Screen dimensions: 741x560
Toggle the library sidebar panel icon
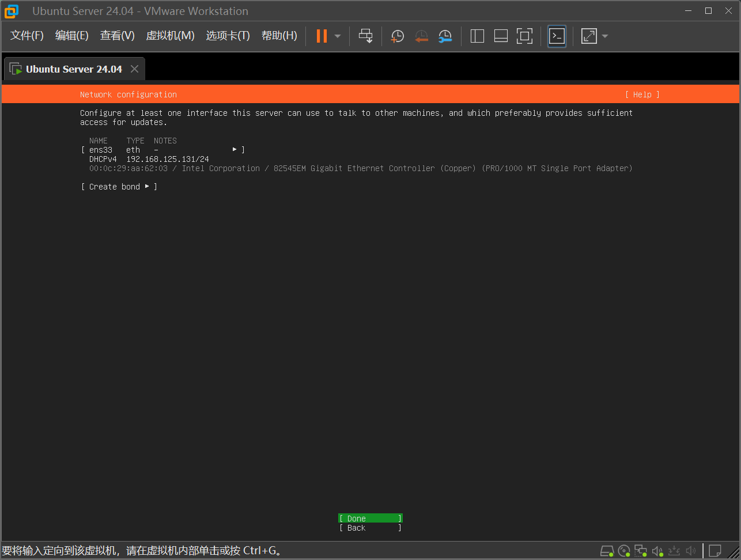(x=477, y=36)
